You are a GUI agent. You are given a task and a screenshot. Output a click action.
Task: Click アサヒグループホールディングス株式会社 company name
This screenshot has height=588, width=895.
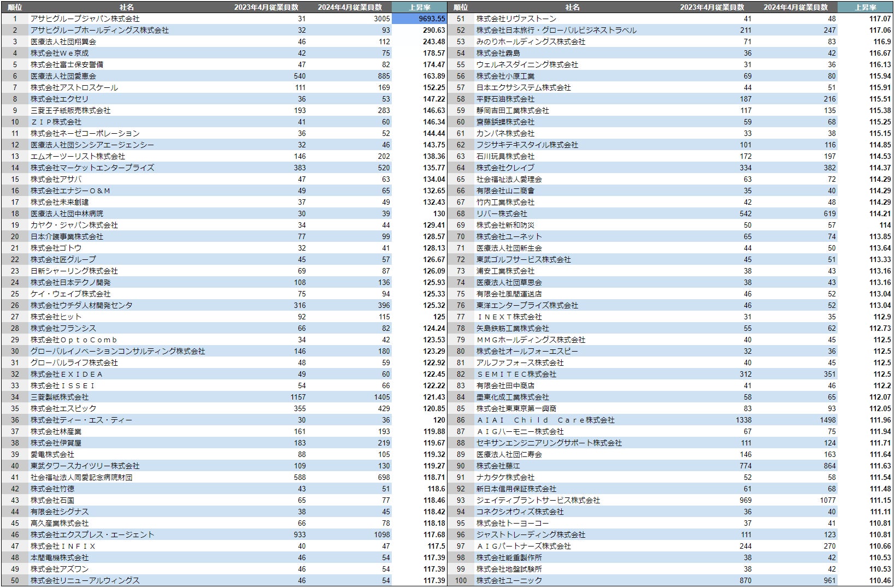pos(99,30)
